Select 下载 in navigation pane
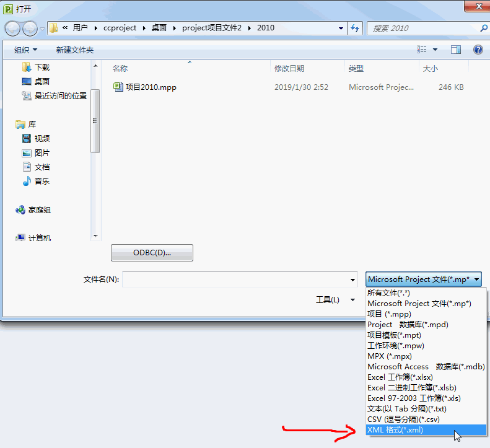Screen dimensions: 490x448 [36, 67]
